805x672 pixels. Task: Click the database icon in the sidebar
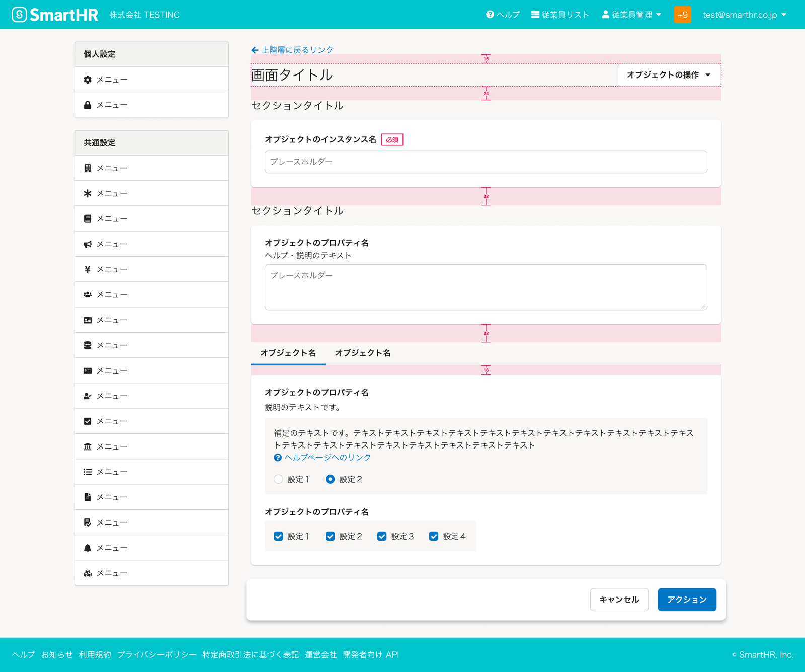(x=88, y=345)
